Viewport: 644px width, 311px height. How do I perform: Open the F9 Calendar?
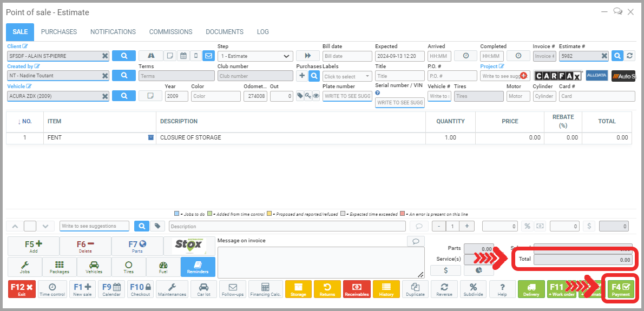111,289
